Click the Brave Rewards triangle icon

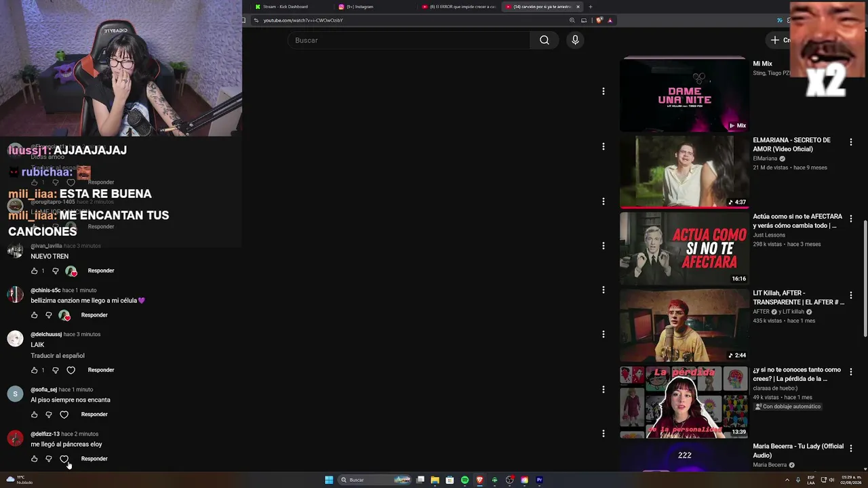coord(610,20)
